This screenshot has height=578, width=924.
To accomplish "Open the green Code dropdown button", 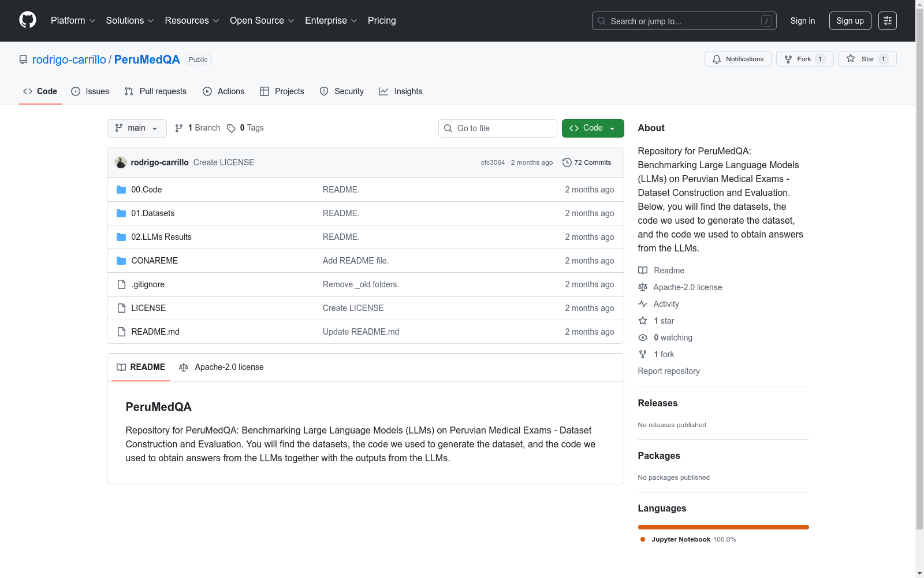I will 593,128.
